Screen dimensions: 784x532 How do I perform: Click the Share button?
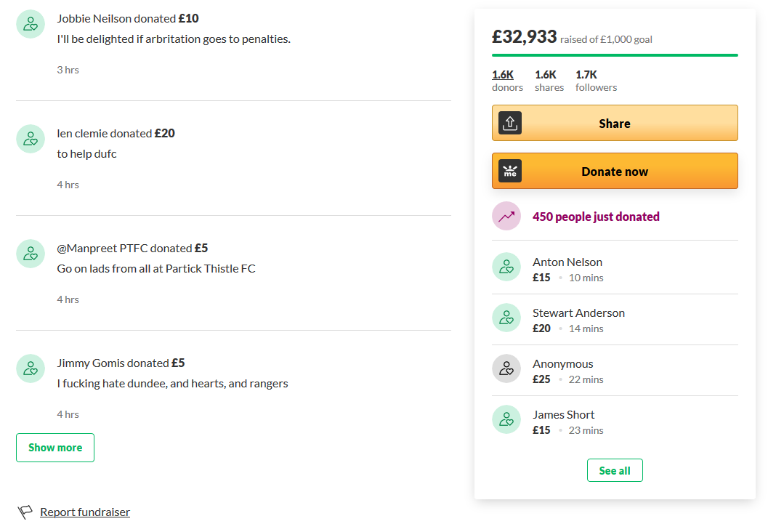615,123
